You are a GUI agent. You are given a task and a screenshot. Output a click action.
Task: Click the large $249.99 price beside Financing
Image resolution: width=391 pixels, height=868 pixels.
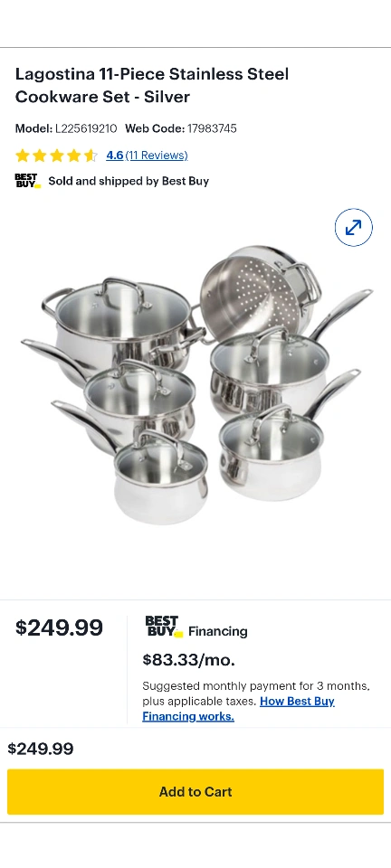coord(59,627)
